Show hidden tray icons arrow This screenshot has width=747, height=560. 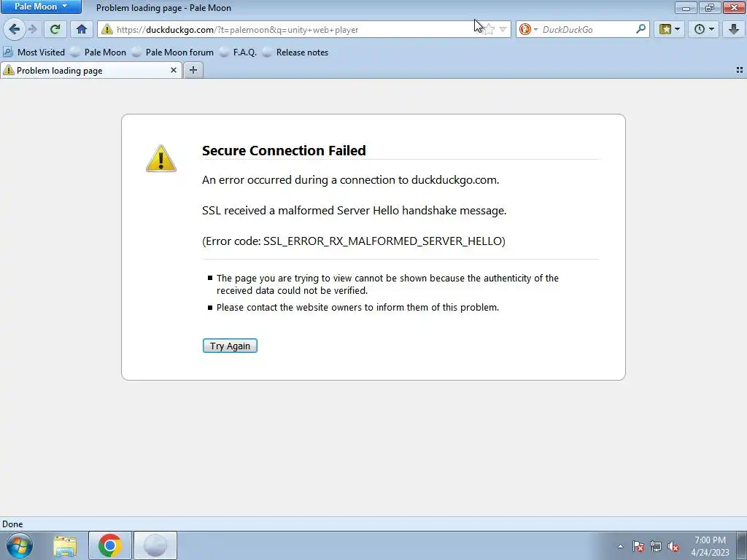[620, 546]
